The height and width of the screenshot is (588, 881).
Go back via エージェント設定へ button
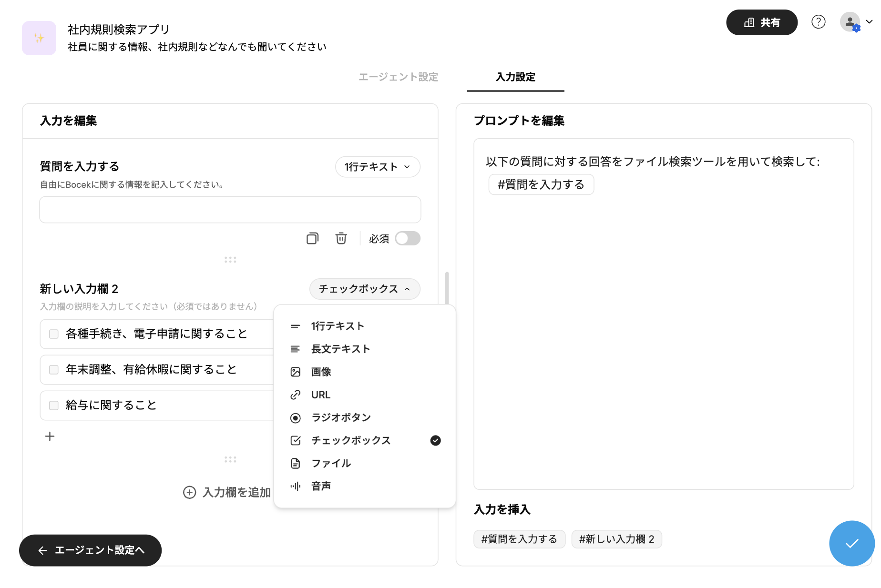pos(91,550)
